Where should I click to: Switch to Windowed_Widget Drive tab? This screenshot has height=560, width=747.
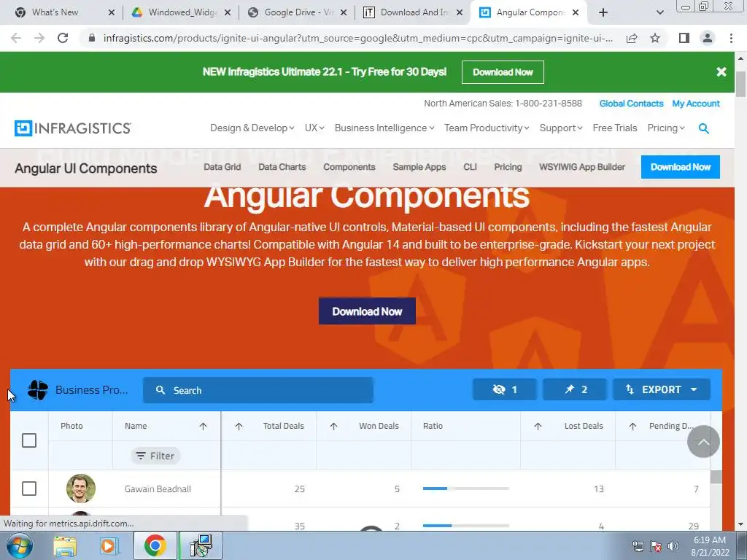pyautogui.click(x=183, y=12)
